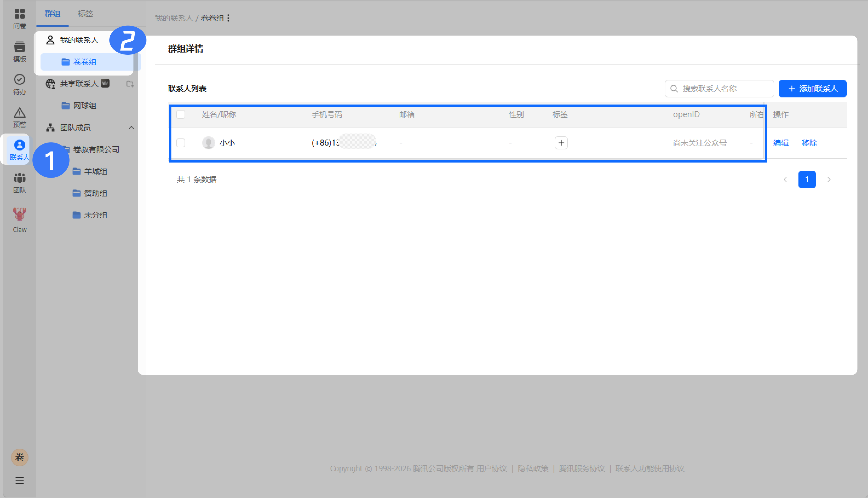Viewport: 868px width, 498px height.
Task: Go to the 待办 to-do section
Action: (x=19, y=84)
